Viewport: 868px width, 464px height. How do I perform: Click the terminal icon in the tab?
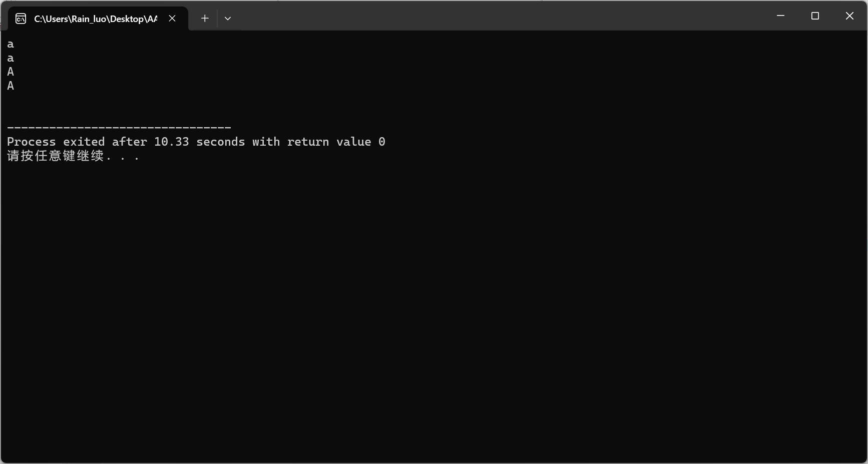[21, 19]
